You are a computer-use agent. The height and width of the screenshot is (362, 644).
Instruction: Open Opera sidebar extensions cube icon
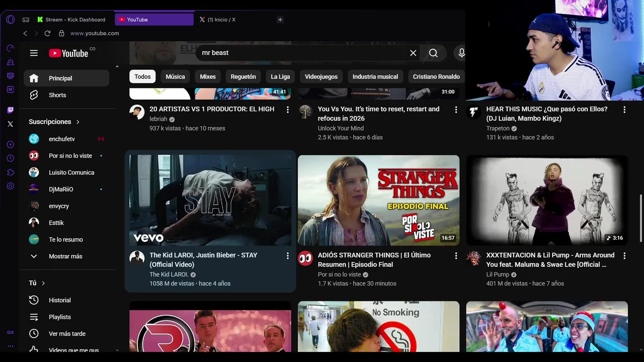[11, 172]
